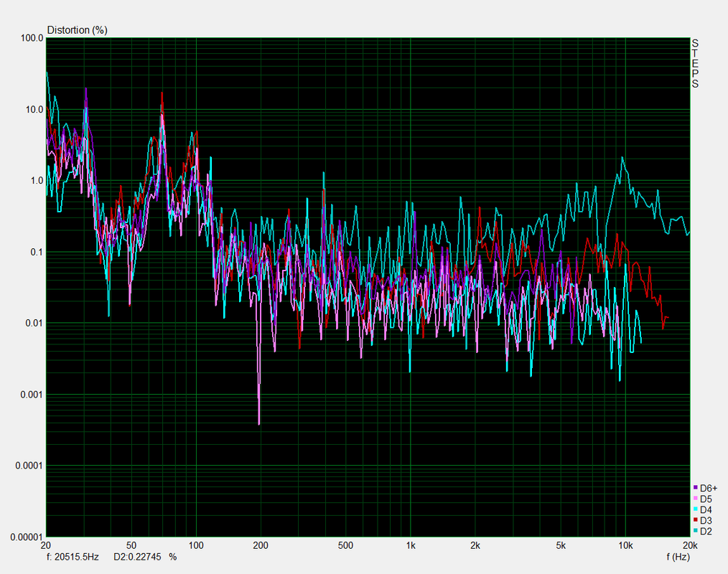Click the 1k tick on frequency axis
Screen dimensions: 728x574
click(411, 546)
